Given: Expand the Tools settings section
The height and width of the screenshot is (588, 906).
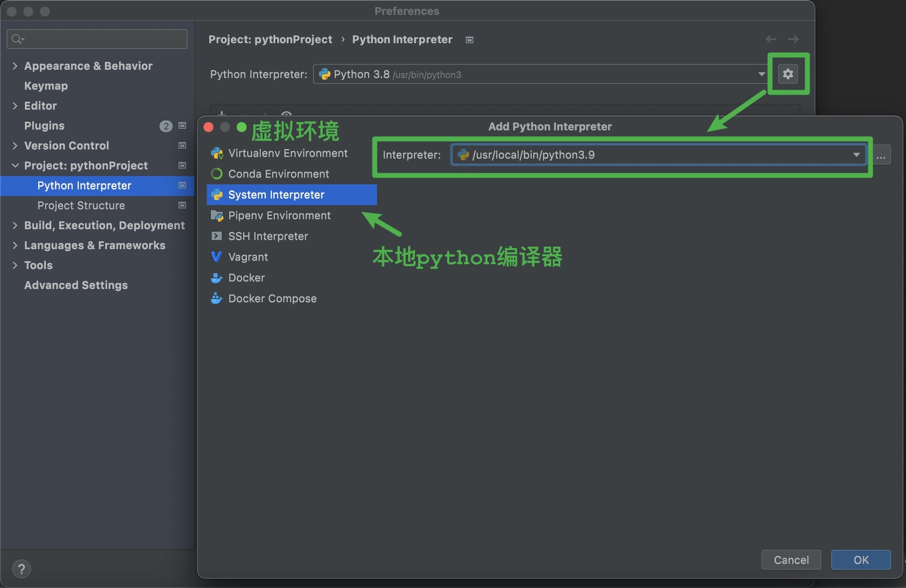Looking at the screenshot, I should pyautogui.click(x=15, y=265).
